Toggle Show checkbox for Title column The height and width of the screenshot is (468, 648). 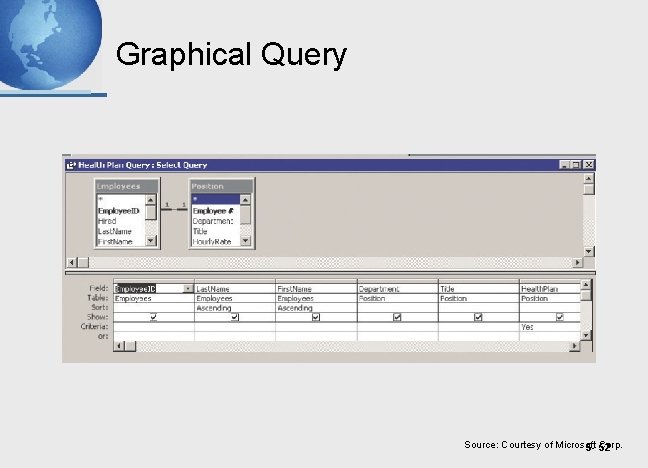click(478, 317)
